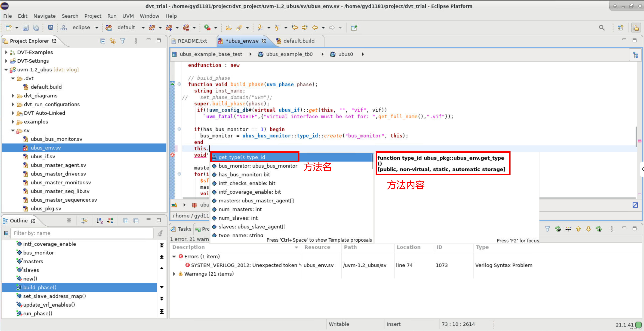
Task: Click Collapse All icon in Project Explorer
Action: point(102,41)
